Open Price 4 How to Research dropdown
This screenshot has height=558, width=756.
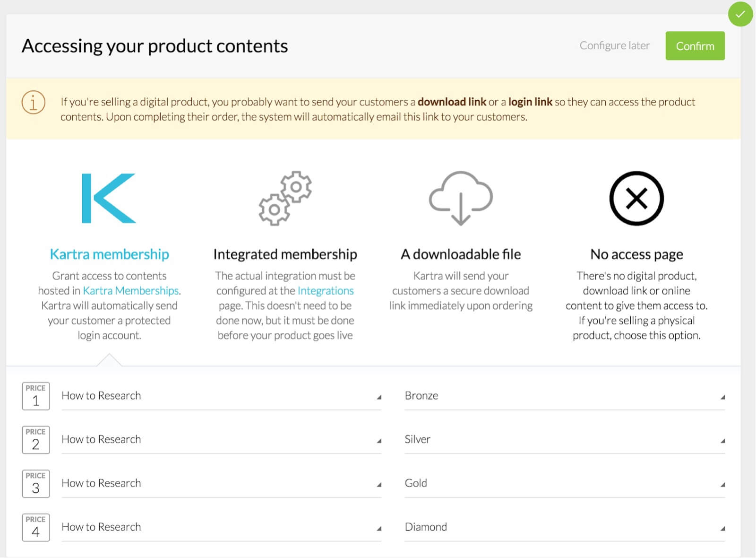click(221, 527)
